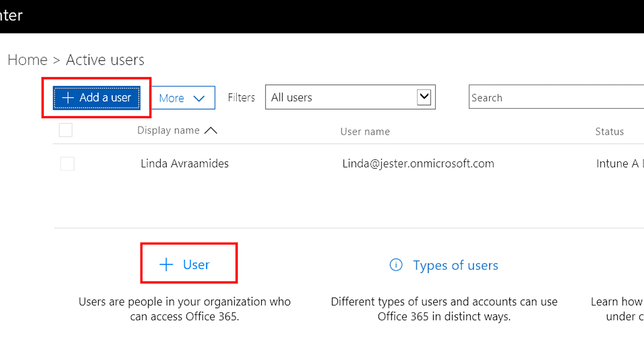Navigate to Home via the breadcrumb

click(x=27, y=60)
